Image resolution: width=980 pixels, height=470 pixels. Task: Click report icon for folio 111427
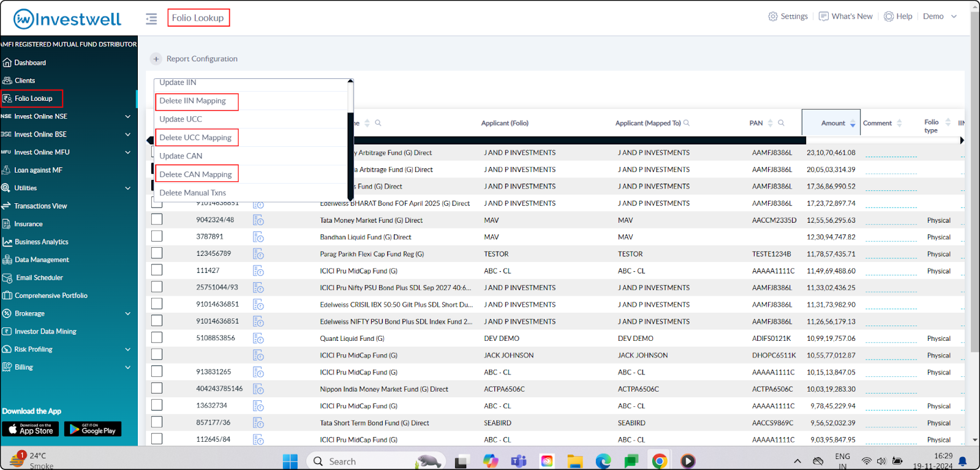258,270
